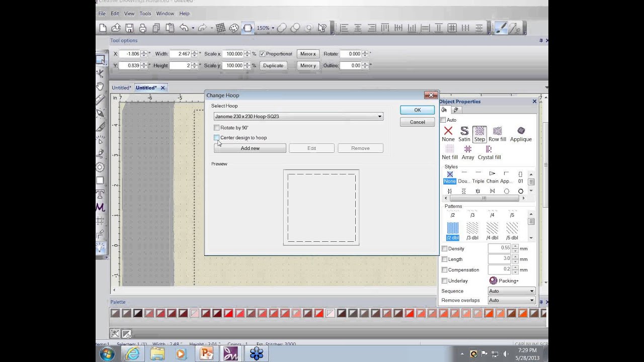Click Cancel in Change Hoop dialog
This screenshot has height=362, width=644.
417,122
